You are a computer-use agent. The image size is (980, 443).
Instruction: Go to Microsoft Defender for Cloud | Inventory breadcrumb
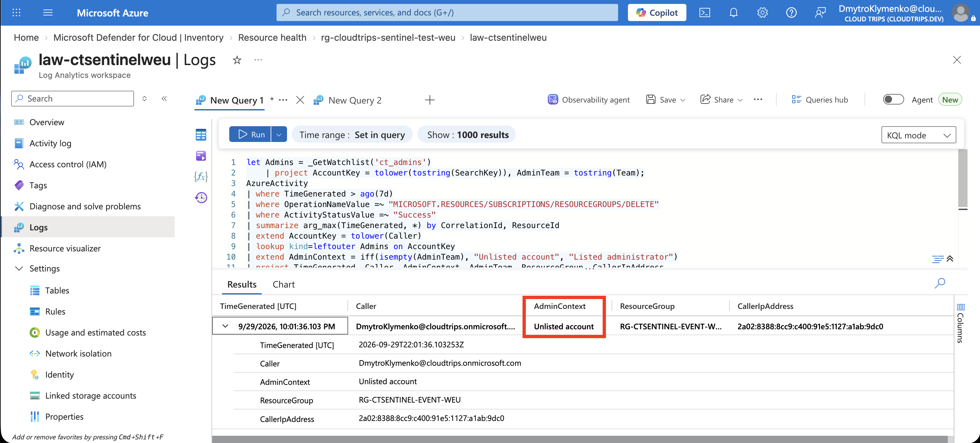click(139, 37)
